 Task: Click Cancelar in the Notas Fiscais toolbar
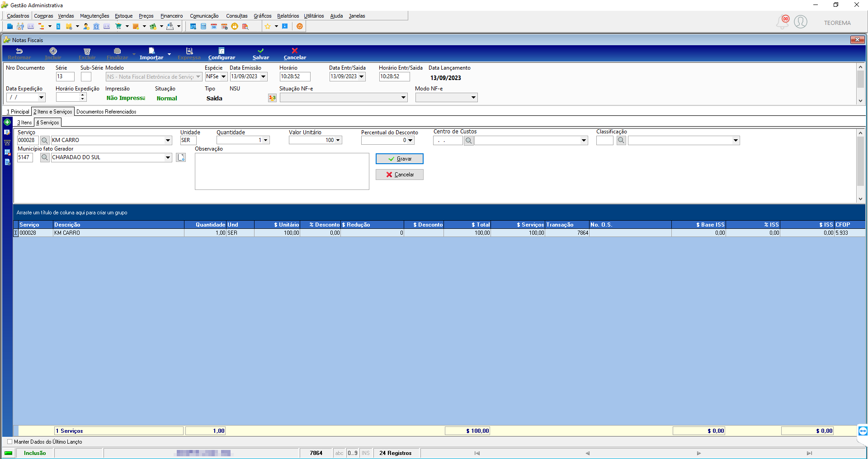(295, 54)
